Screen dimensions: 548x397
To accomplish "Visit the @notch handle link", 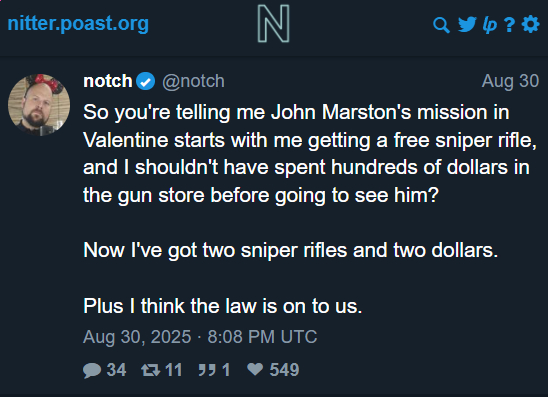I will (x=193, y=81).
